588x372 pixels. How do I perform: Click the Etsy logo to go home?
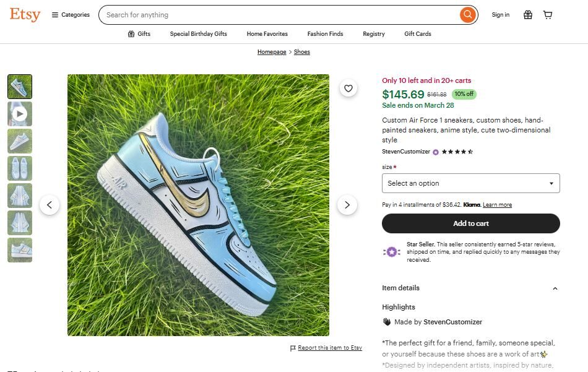(24, 14)
